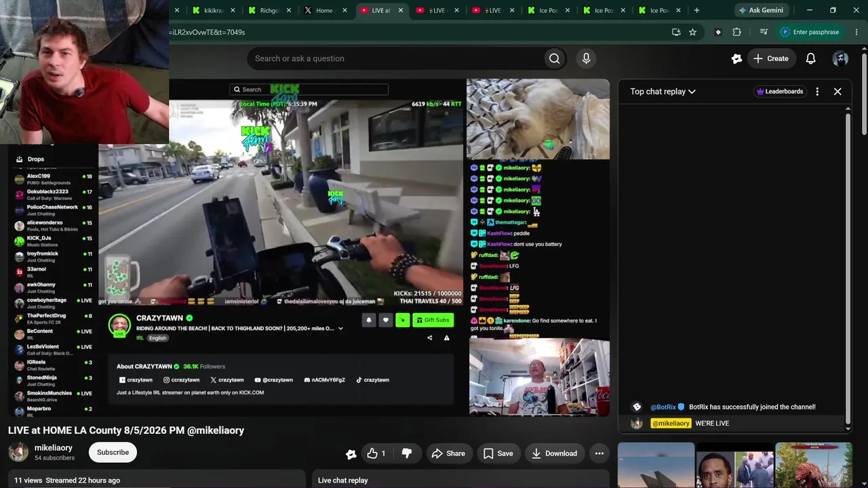Start voice search with the microphone icon
This screenshot has height=488, width=868.
pos(587,58)
